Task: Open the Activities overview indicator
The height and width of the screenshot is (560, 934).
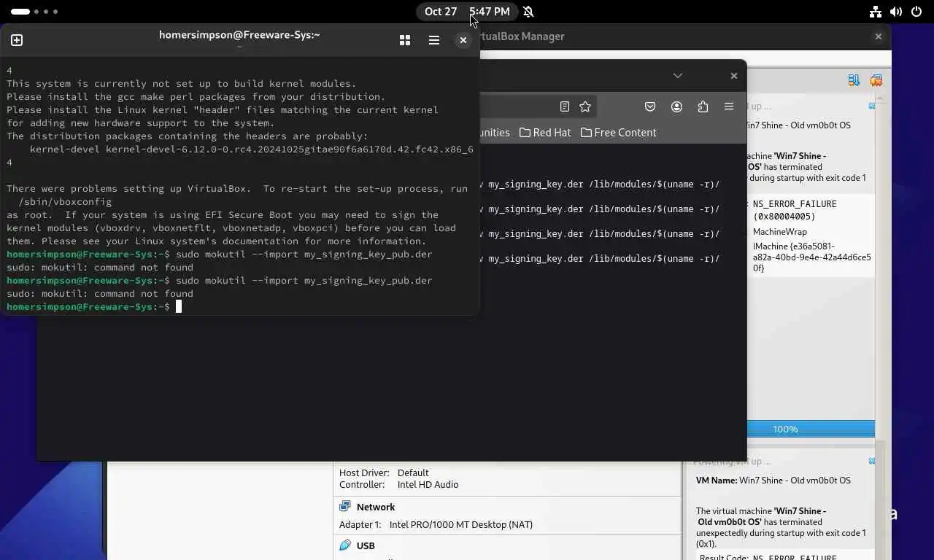Action: [x=34, y=12]
